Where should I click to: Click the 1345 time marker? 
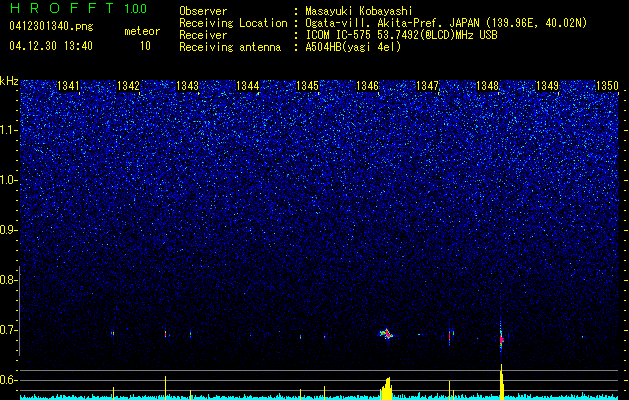pos(307,86)
